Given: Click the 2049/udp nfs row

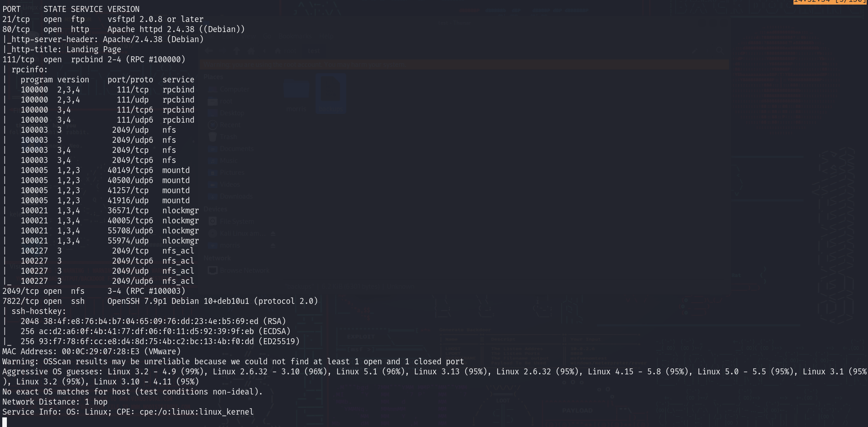Looking at the screenshot, I should point(89,130).
